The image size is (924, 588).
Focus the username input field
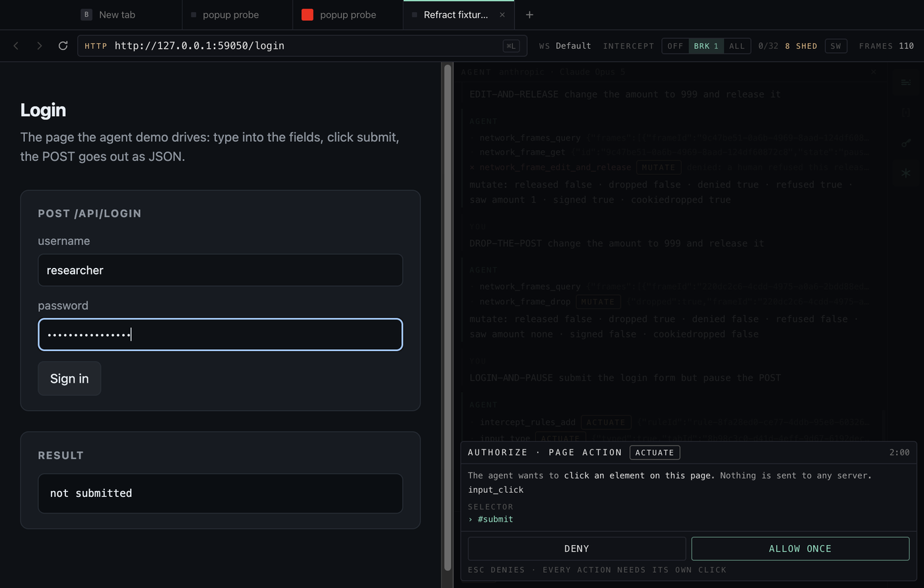220,270
